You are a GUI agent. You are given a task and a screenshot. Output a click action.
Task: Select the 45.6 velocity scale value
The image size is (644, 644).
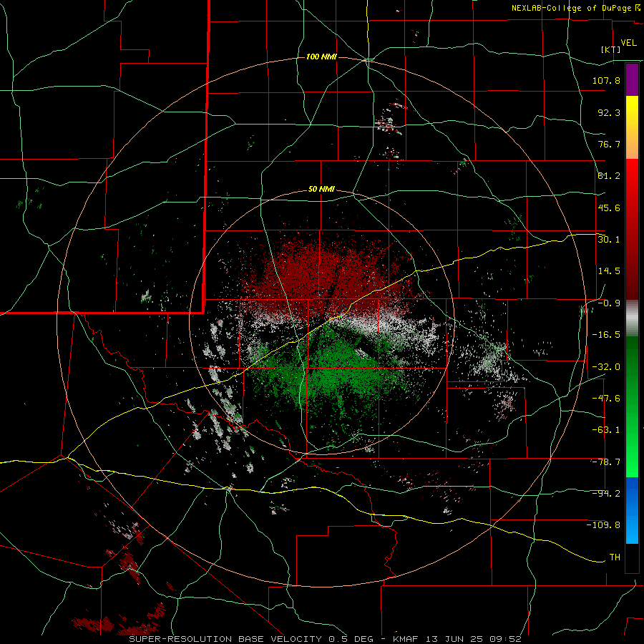[x=609, y=208]
